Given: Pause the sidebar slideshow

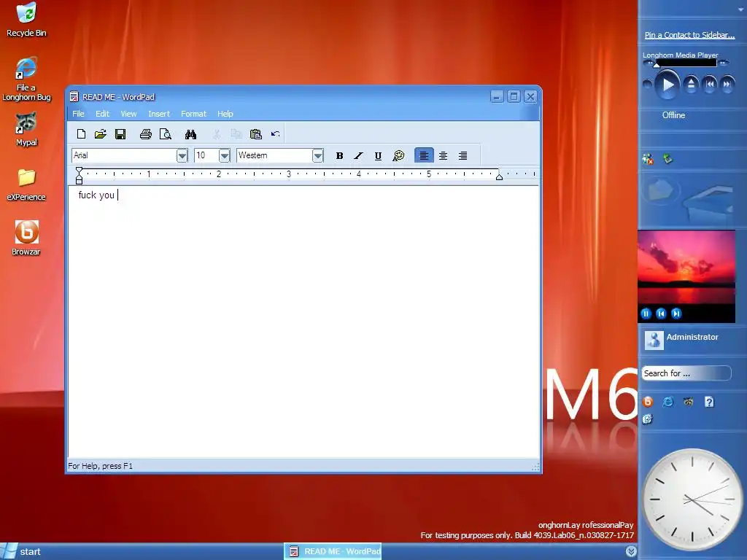Looking at the screenshot, I should click(x=646, y=314).
